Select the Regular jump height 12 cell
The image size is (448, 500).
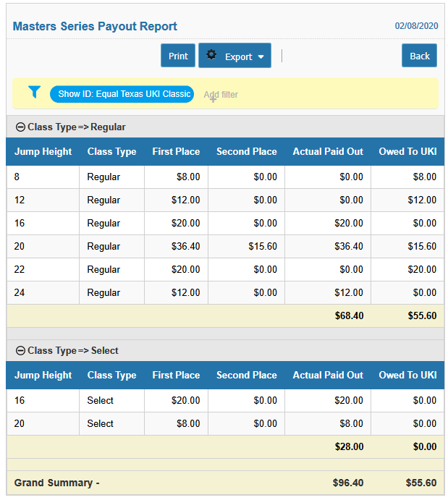[43, 200]
